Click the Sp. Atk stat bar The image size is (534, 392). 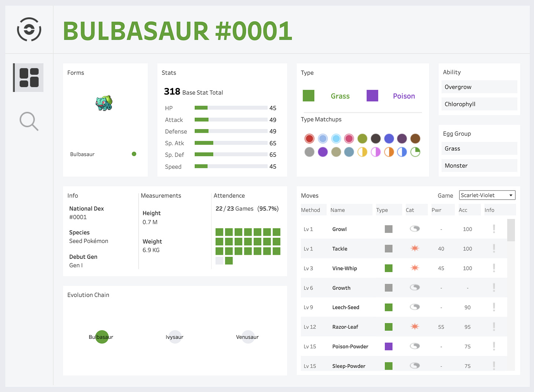(231, 143)
